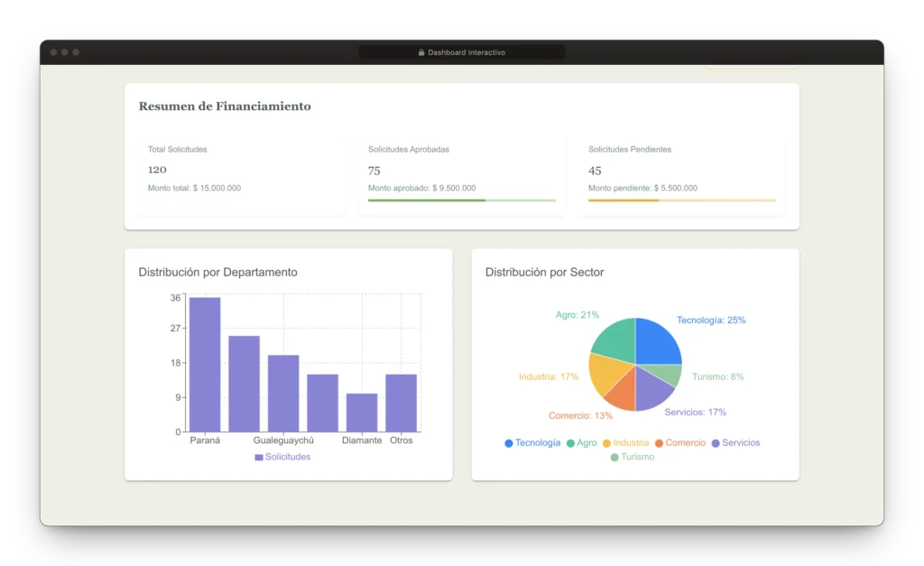Open the Total Solicitudes card label
Image resolution: width=924 pixels, height=566 pixels.
(x=178, y=149)
